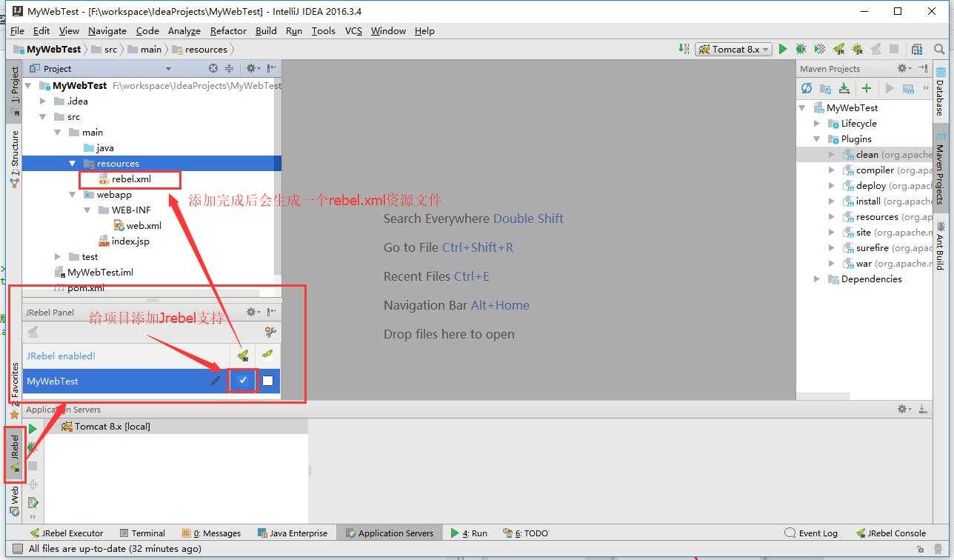Click the Make Project binary-arrow icon
Viewport: 954px width, 560px height.
(x=683, y=49)
